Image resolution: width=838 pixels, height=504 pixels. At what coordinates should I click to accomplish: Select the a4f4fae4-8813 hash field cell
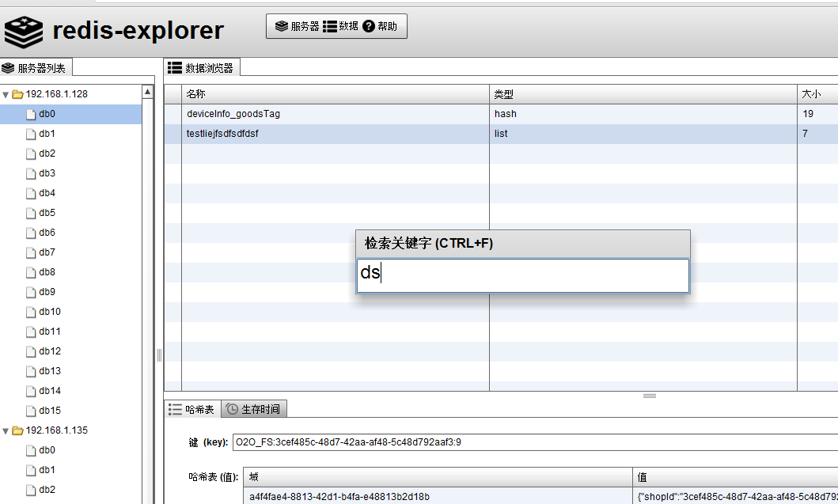[x=438, y=497]
